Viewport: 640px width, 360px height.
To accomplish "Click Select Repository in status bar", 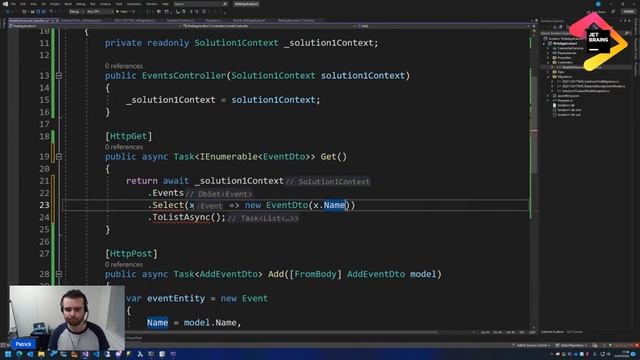I will coord(573,346).
